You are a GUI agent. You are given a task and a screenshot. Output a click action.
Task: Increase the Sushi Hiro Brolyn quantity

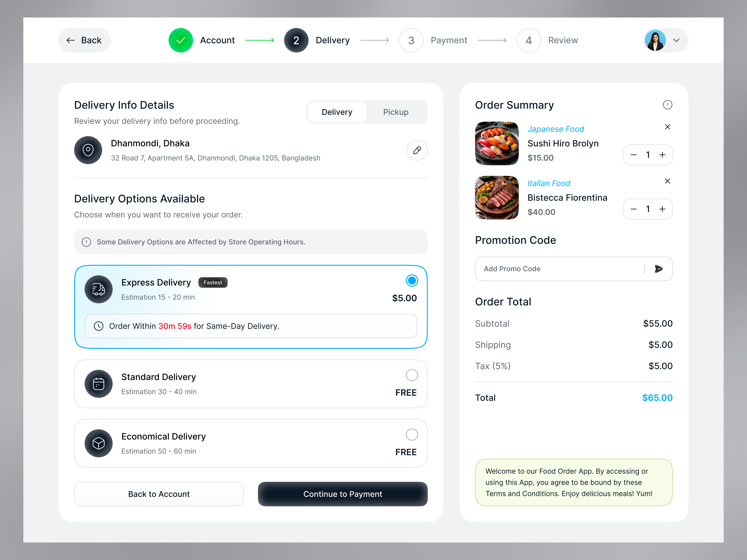coord(662,155)
